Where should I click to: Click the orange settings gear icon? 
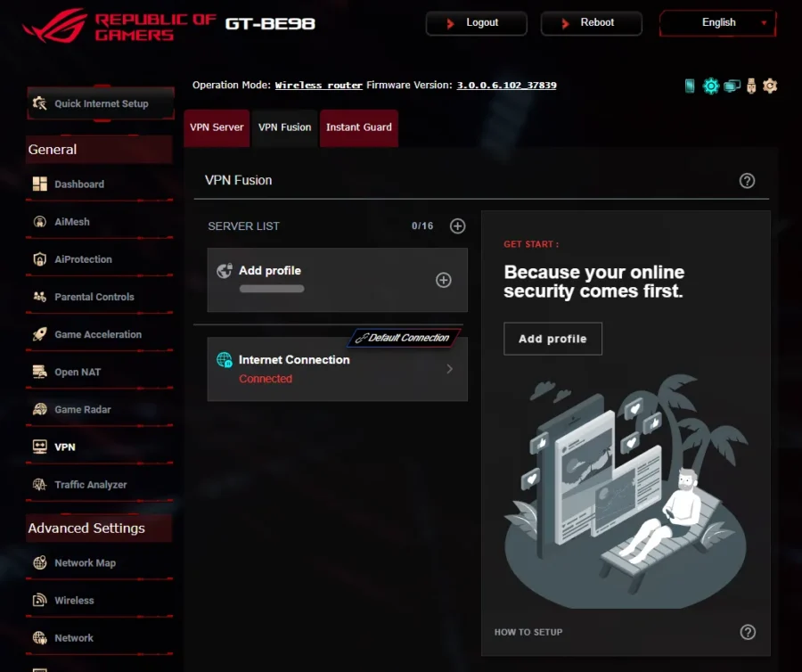(770, 86)
